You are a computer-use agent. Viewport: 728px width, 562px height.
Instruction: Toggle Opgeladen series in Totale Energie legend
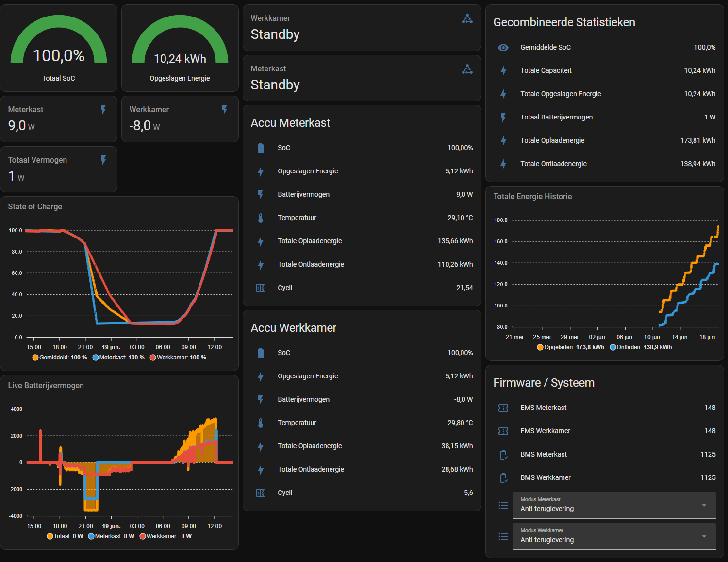click(x=571, y=347)
